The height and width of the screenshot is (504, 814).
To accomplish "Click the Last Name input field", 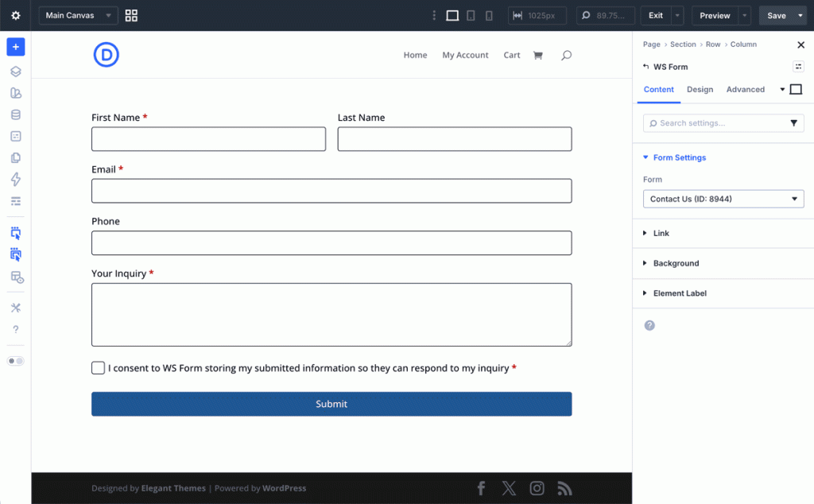I will 455,139.
